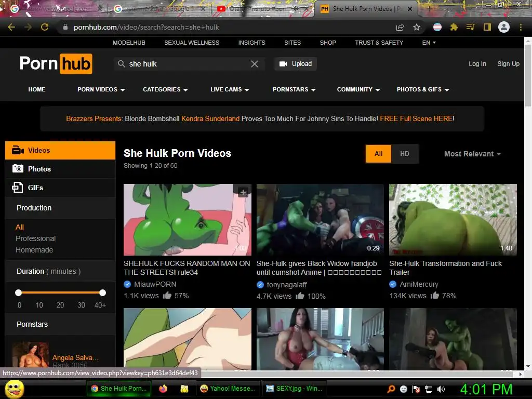Go back with the browser back arrow
The image size is (532, 399).
[x=11, y=27]
